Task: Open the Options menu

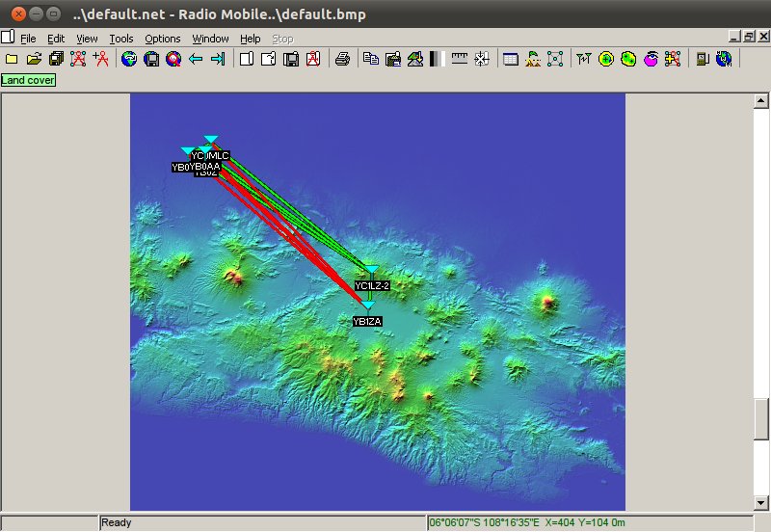Action: pos(163,39)
